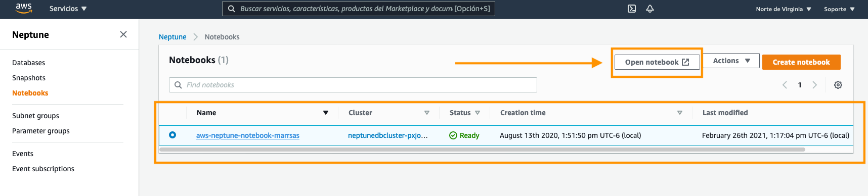Open the notifications bell
868x196 pixels.
(650, 9)
